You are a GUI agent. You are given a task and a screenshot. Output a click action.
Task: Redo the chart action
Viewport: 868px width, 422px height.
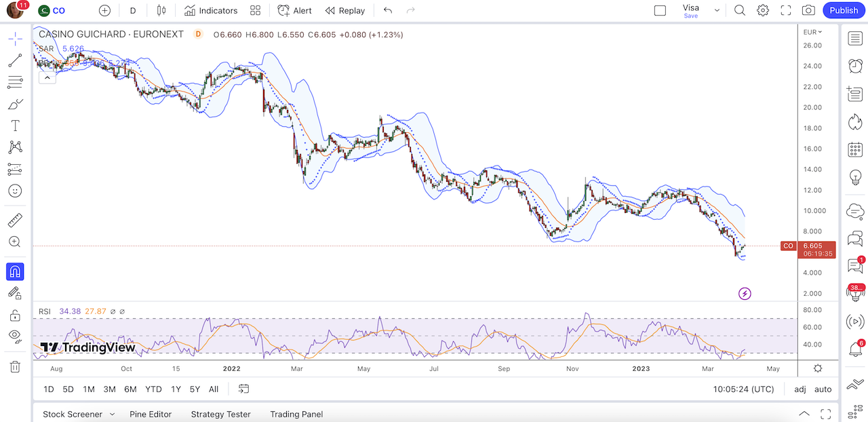point(410,10)
